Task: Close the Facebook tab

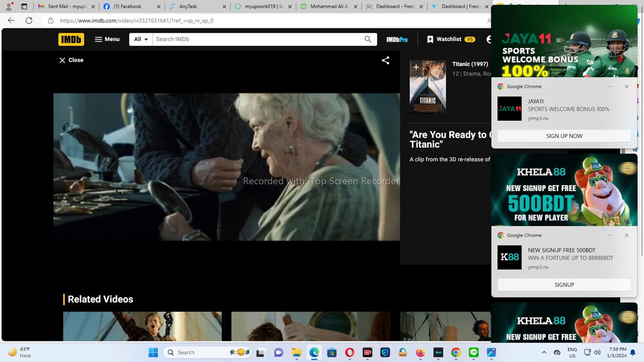Action: coord(158,7)
